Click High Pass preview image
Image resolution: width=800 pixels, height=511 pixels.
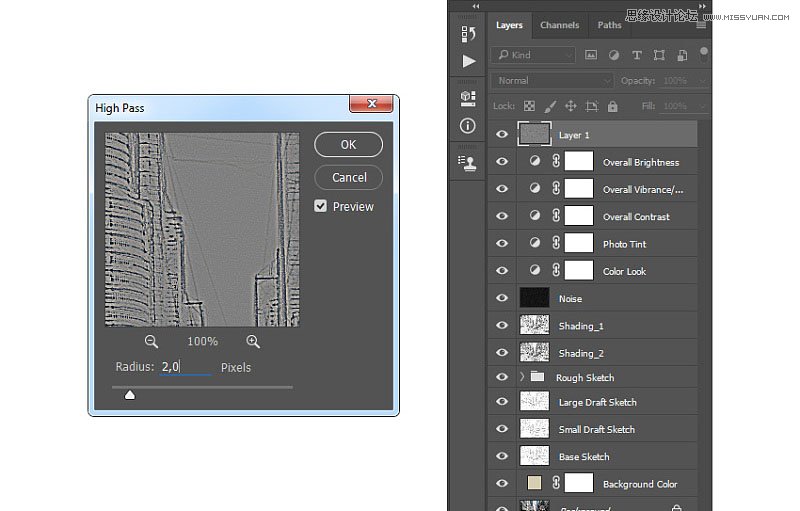[202, 229]
